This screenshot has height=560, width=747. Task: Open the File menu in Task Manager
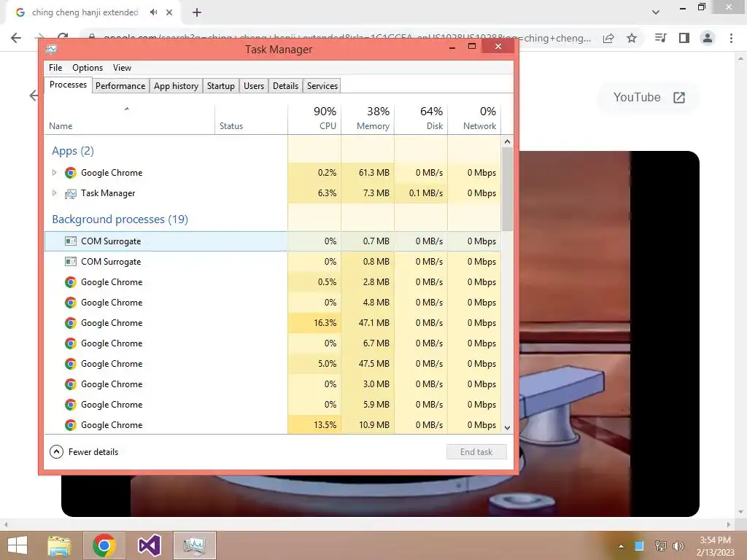(55, 68)
